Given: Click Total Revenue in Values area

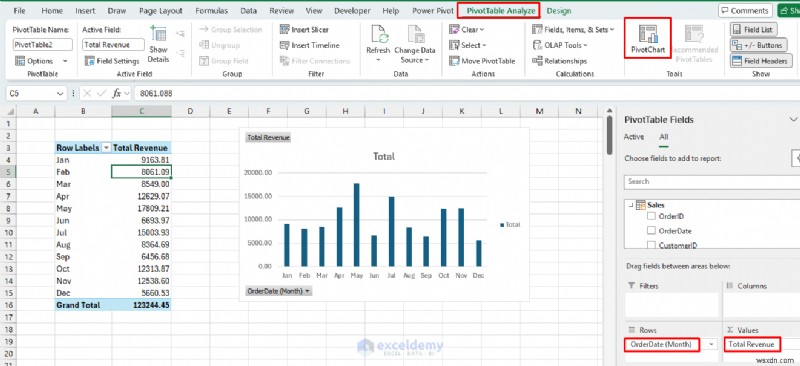Looking at the screenshot, I should point(753,345).
